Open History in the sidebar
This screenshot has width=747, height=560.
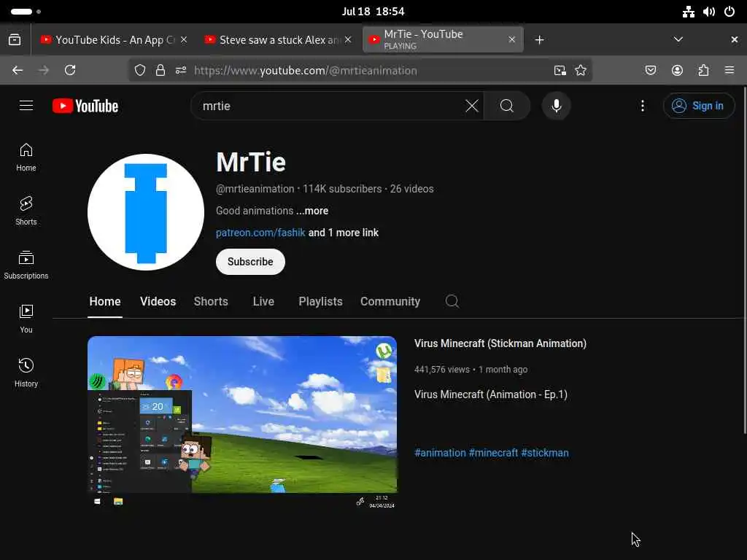(26, 373)
